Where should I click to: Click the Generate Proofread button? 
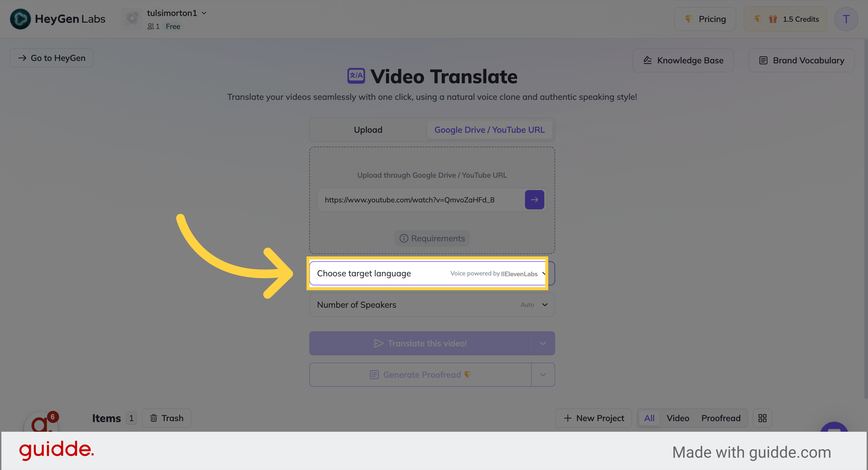420,375
